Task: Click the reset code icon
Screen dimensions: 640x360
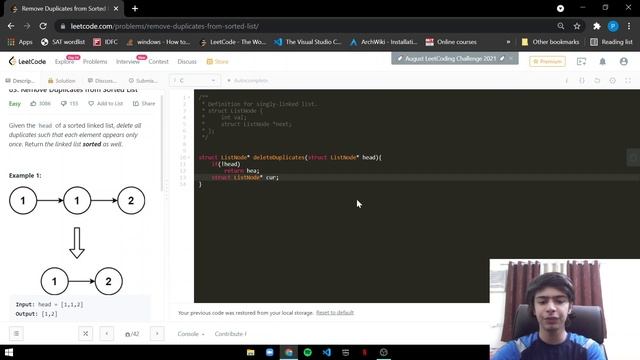Action: (x=597, y=81)
